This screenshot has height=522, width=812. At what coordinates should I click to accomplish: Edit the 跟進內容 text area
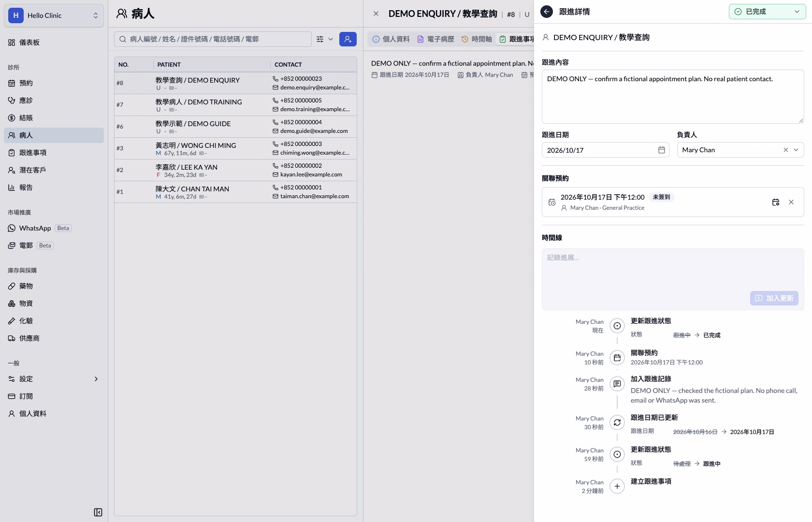click(x=673, y=97)
